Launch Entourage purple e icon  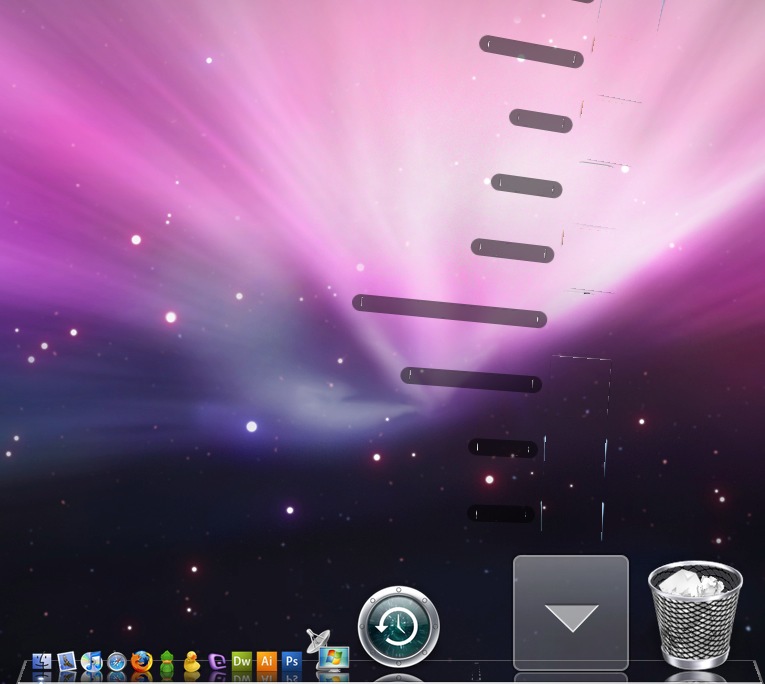(x=217, y=662)
